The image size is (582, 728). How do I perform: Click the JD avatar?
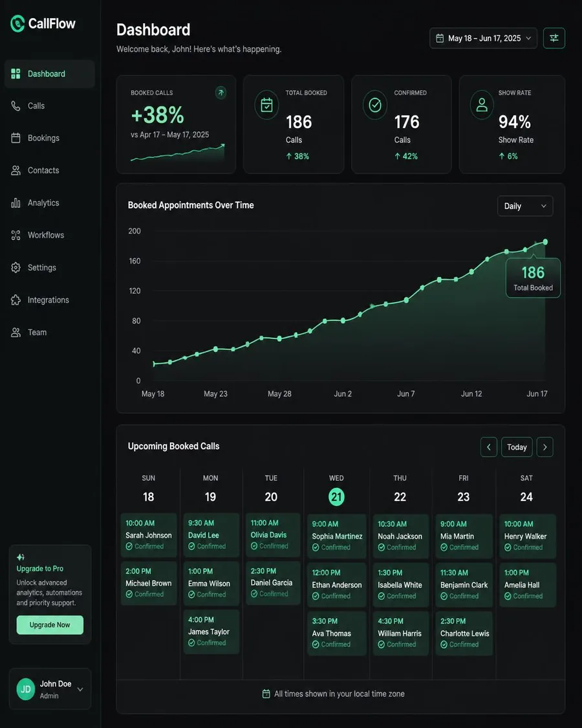pyautogui.click(x=26, y=689)
